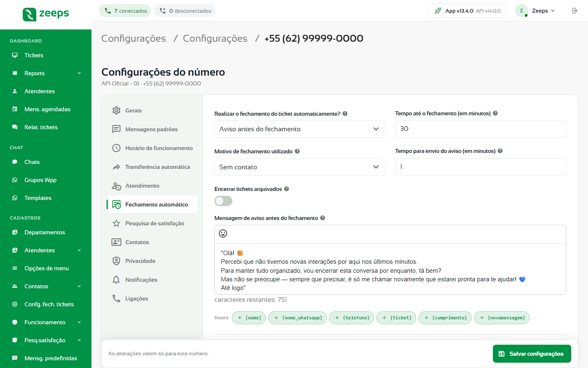Open the Motivo de fechamento dropdown
The height and width of the screenshot is (368, 588).
coord(300,167)
